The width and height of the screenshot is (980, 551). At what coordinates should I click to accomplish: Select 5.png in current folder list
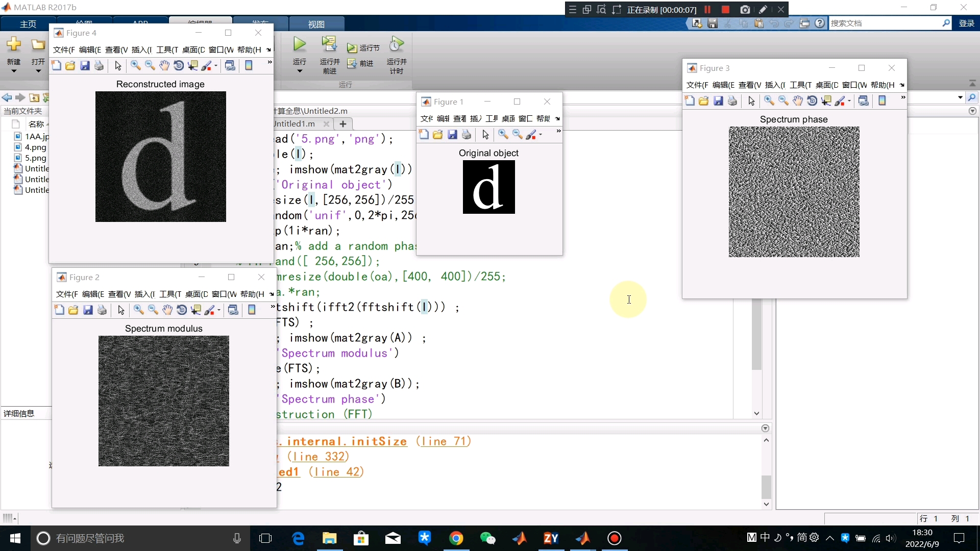tap(35, 158)
